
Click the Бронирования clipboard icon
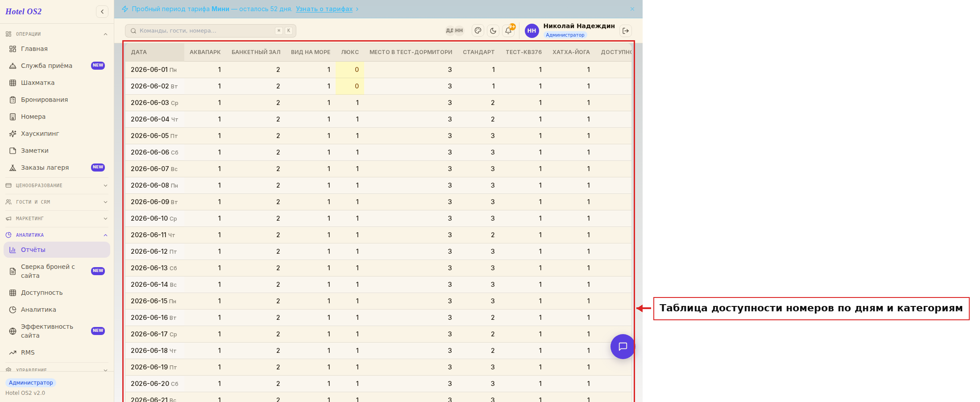point(12,100)
